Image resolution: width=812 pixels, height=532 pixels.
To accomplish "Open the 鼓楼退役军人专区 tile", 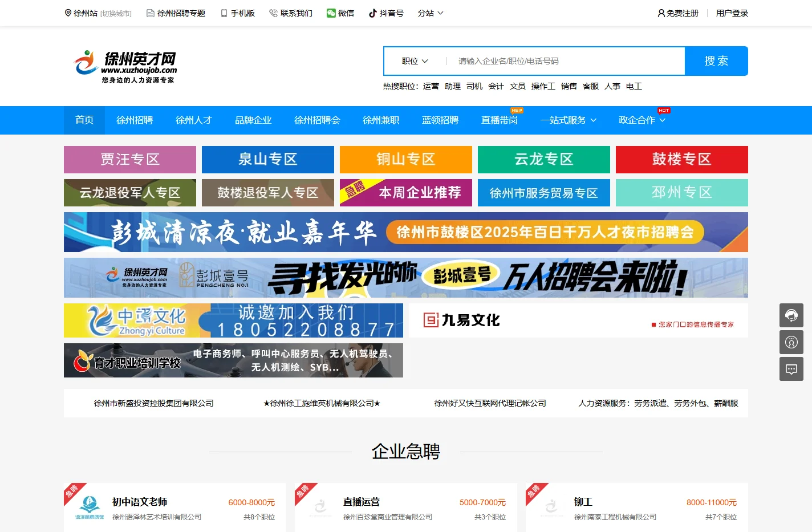I will [268, 193].
